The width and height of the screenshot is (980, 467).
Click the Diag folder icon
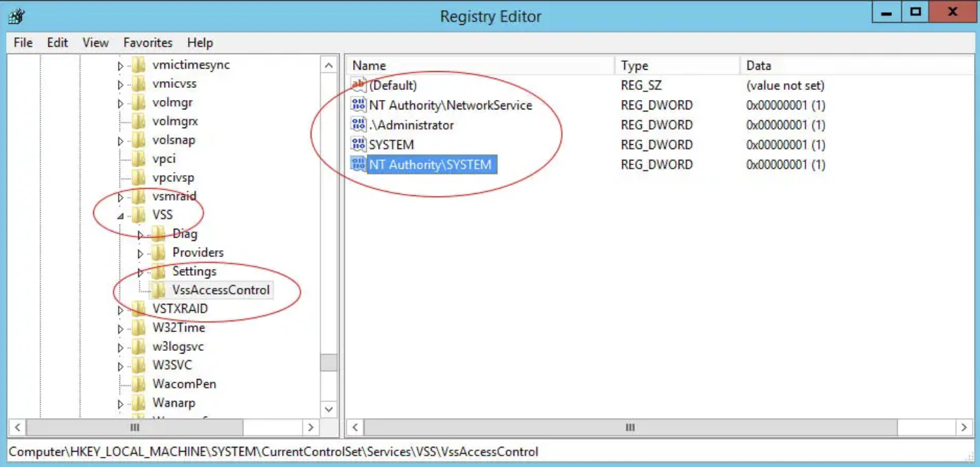point(158,234)
